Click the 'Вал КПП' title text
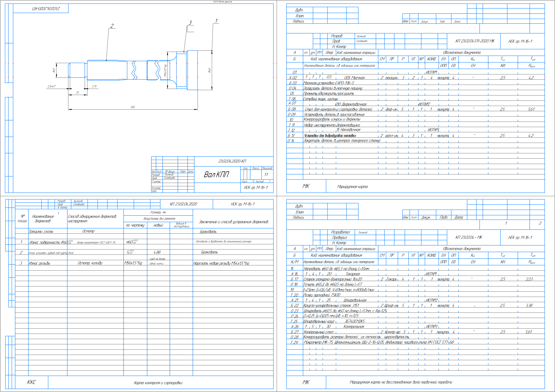Image resolution: width=555 pixels, height=392 pixels. (x=216, y=174)
